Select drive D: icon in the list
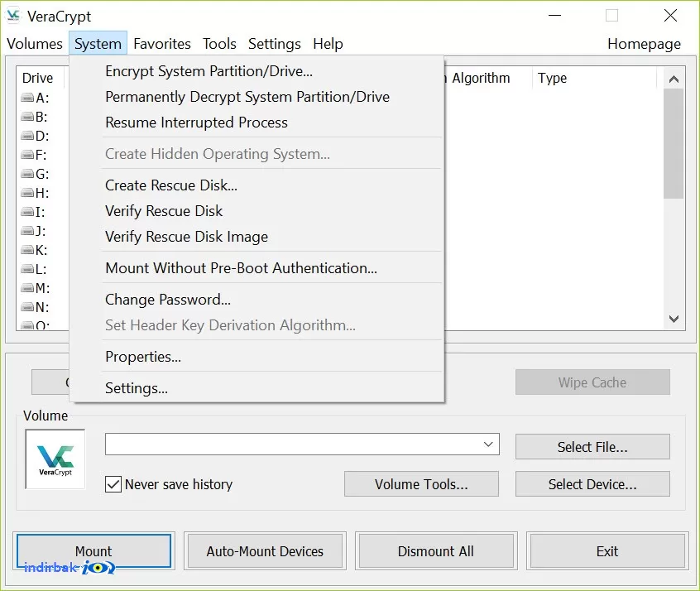 27,136
